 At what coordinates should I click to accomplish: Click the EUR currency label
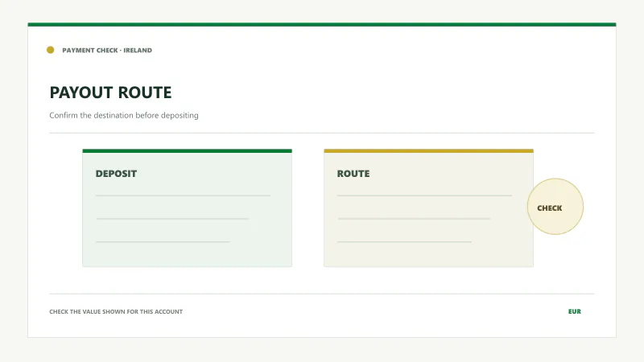[575, 311]
